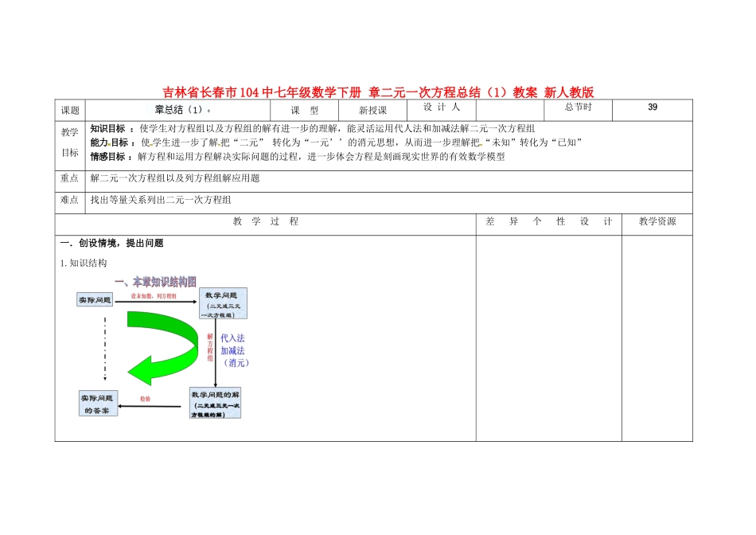
Task: Click the 代入法 label in the diagram
Action: click(x=232, y=338)
